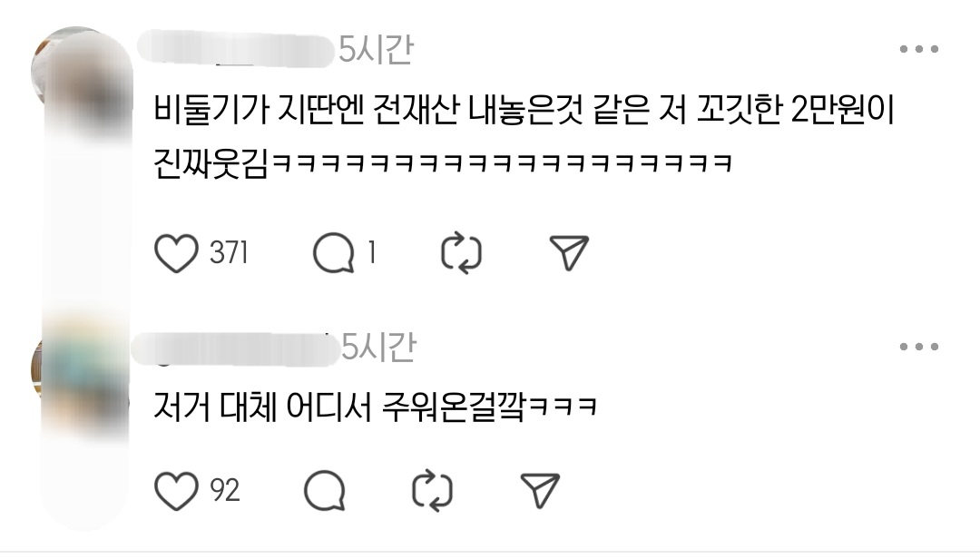980x559 pixels.
Task: Like the comment about the pigeon's 2만원
Action: [x=176, y=253]
